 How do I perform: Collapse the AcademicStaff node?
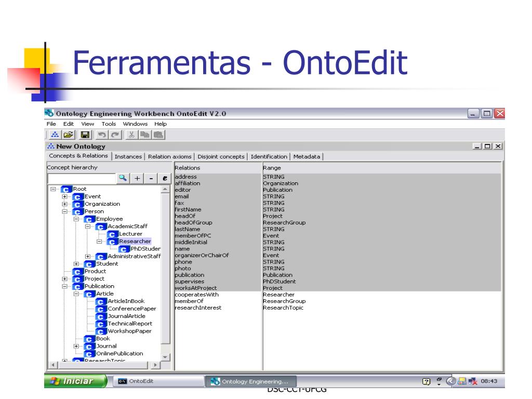coord(87,227)
